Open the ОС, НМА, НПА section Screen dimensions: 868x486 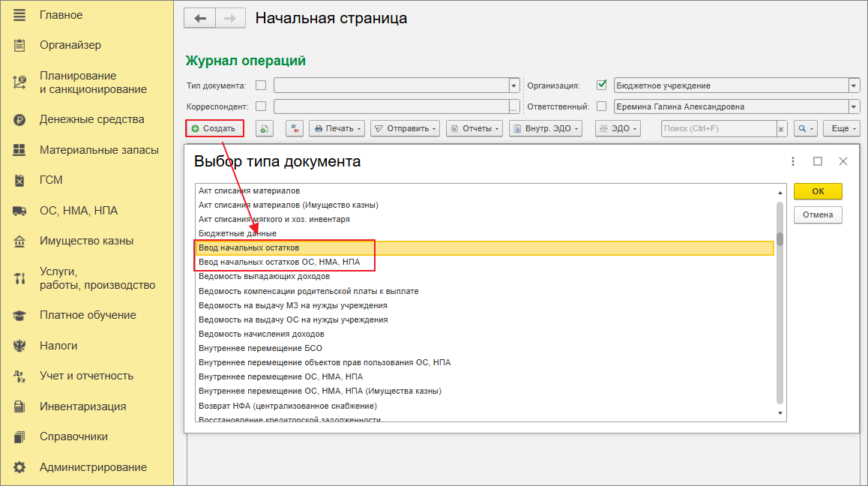tap(79, 211)
